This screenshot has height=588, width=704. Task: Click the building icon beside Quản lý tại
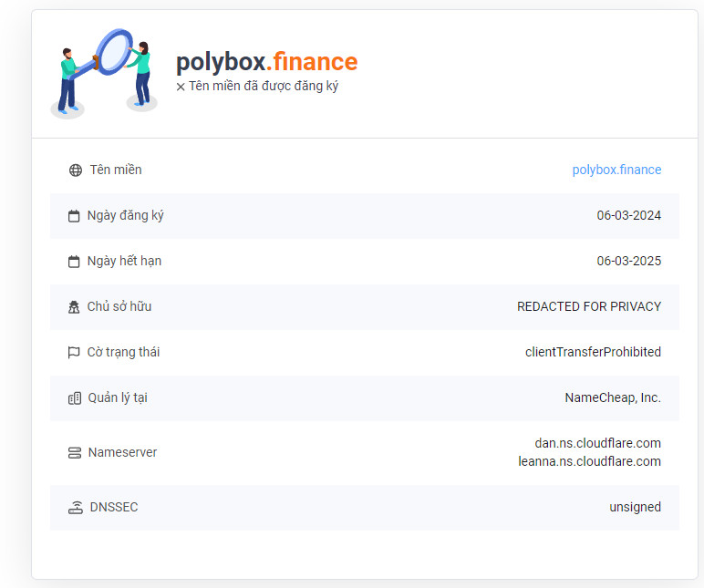click(x=75, y=398)
